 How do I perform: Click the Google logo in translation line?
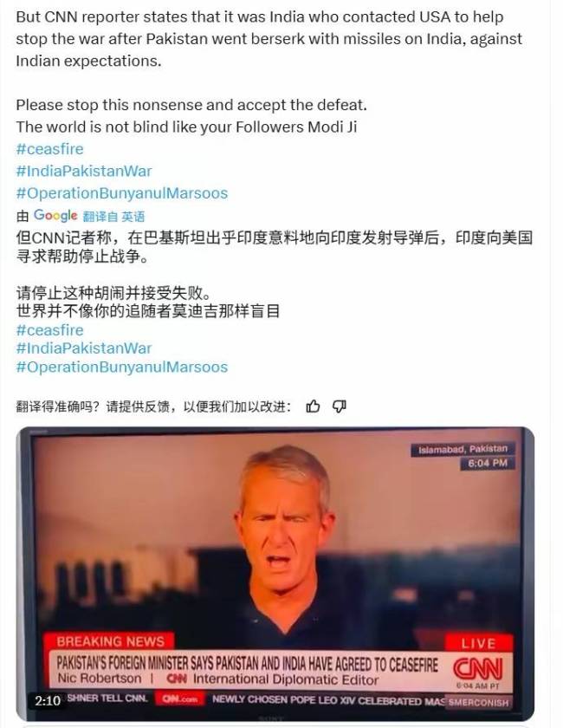[x=55, y=216]
